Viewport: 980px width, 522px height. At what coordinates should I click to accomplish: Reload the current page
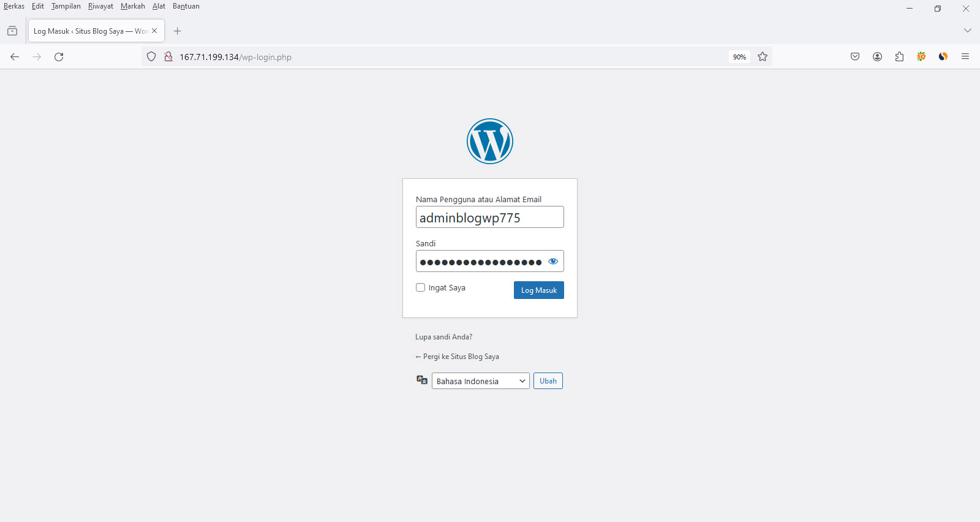59,57
